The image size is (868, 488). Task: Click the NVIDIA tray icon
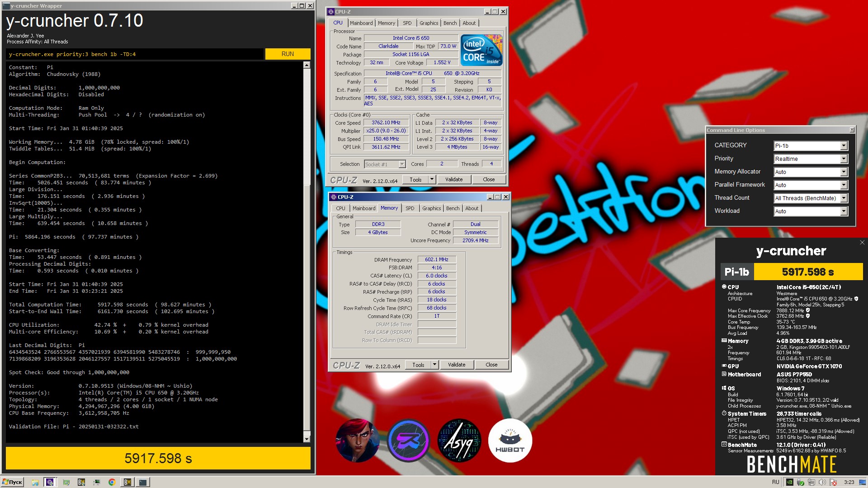pos(789,482)
